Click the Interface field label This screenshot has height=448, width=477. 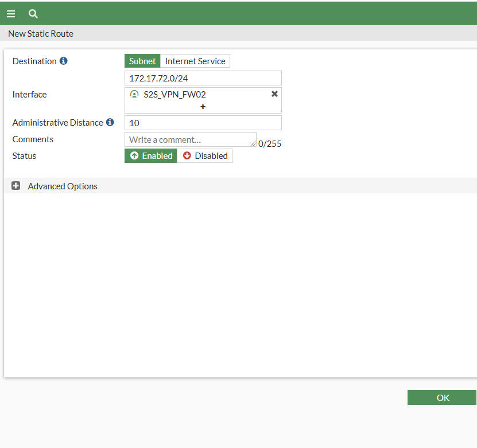(29, 95)
